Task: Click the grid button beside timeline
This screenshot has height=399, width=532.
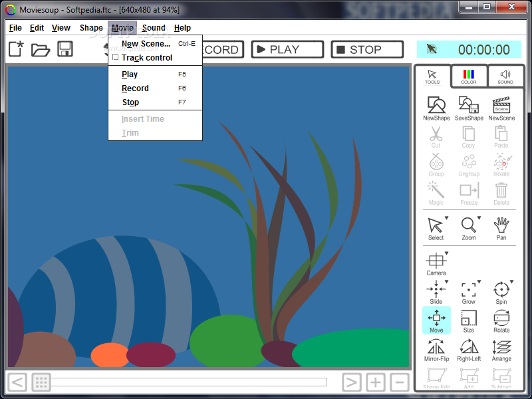Action: click(41, 382)
